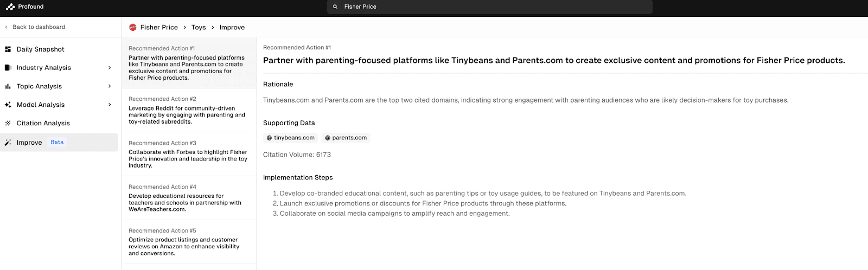Click the Topic Analysis bar chart icon
The height and width of the screenshot is (270, 868).
8,86
